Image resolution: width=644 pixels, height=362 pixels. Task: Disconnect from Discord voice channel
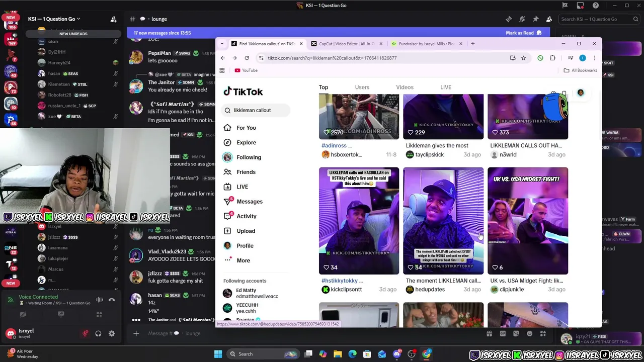pyautogui.click(x=112, y=300)
